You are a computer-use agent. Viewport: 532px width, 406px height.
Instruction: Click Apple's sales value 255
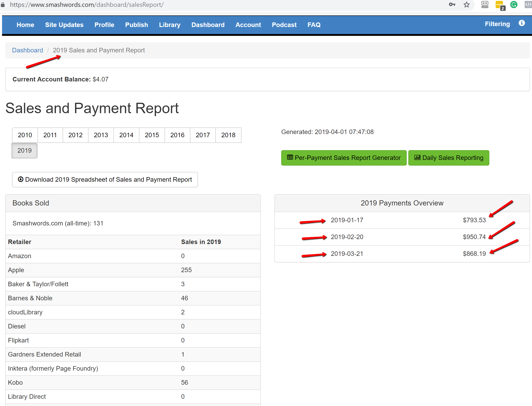point(186,270)
